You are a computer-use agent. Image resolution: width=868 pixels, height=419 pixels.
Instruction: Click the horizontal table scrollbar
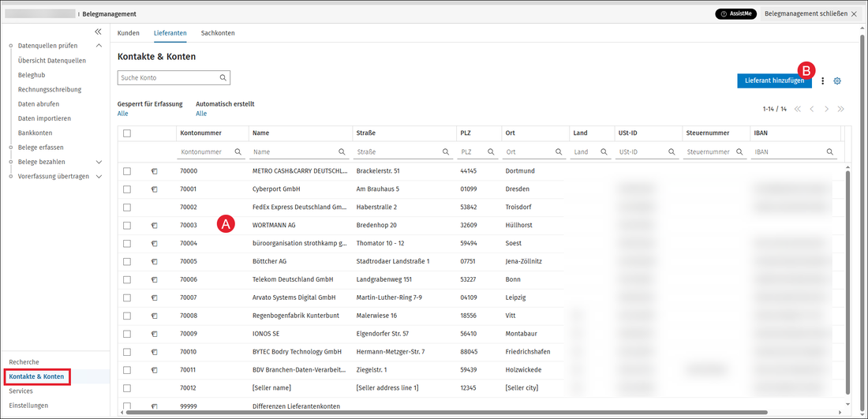(447, 413)
